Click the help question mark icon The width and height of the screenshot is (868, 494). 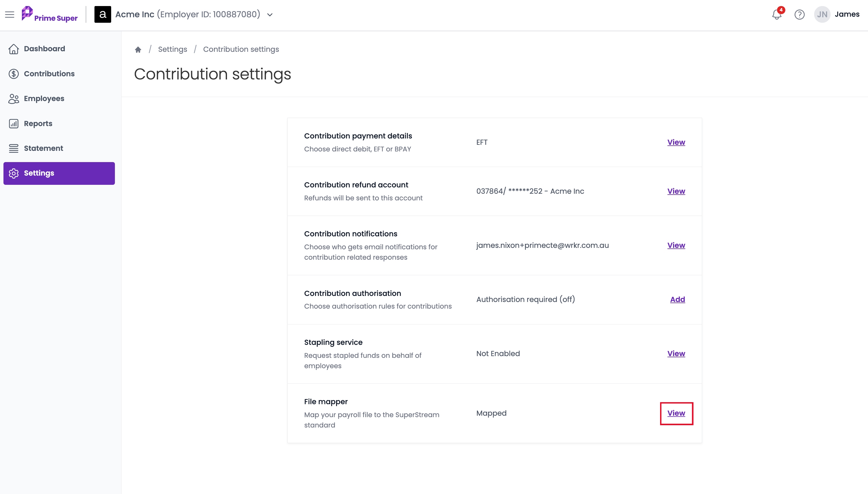click(x=799, y=15)
